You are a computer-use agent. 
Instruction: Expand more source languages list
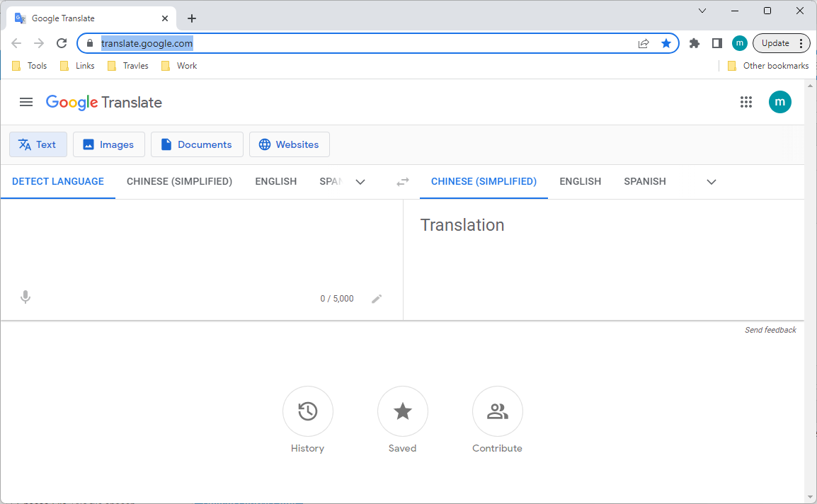360,182
